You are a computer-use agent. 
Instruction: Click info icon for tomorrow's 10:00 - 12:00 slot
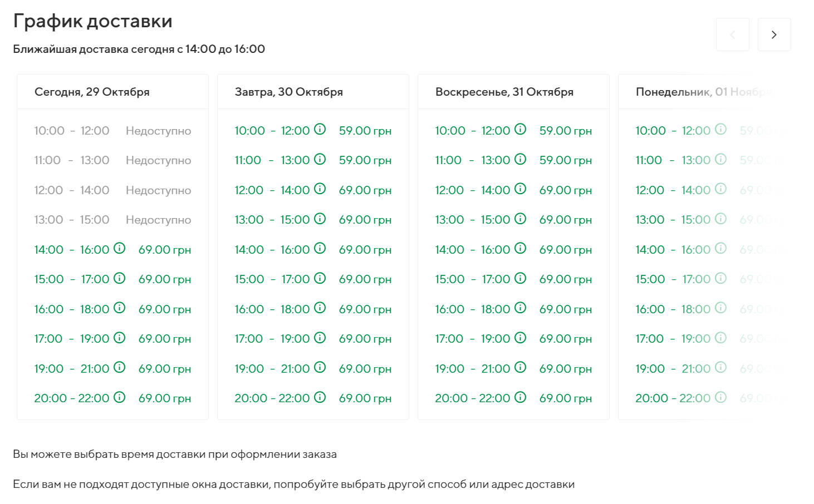(x=320, y=129)
